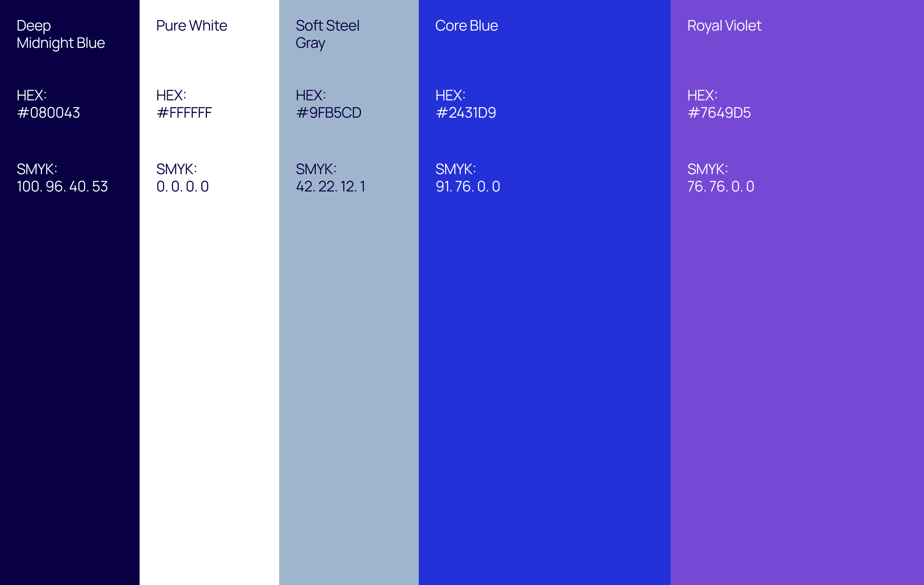Viewport: 924px width, 585px height.
Task: Click the hex value #9FB5CD
Action: tap(328, 113)
